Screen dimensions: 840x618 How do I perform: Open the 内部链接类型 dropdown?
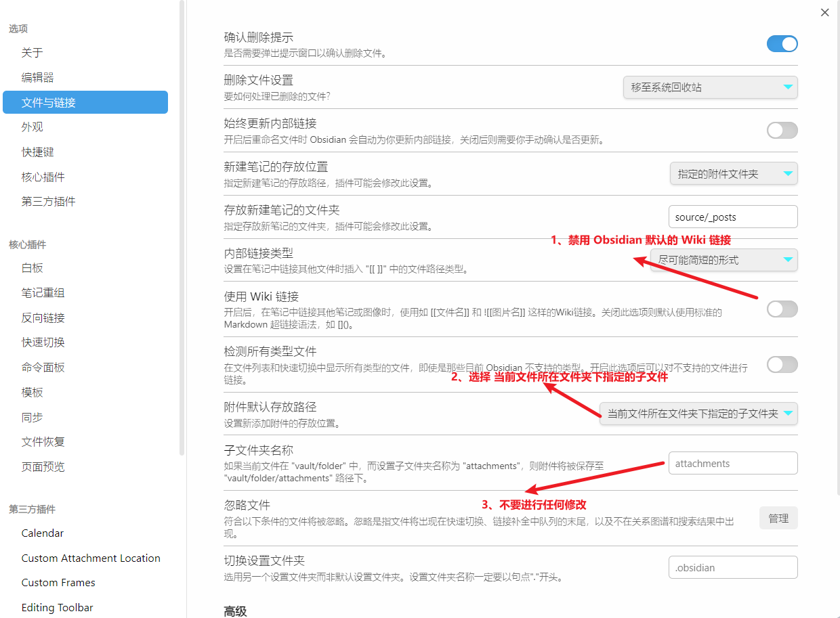[723, 260]
